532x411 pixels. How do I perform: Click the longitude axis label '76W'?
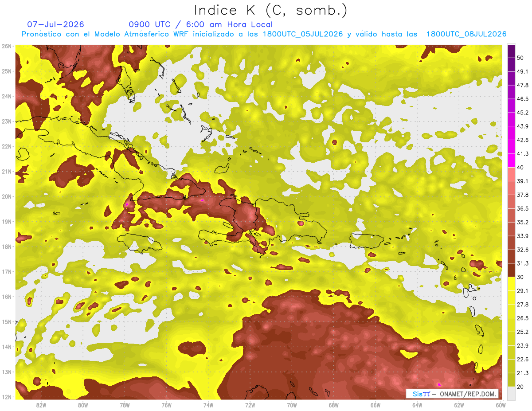(x=166, y=405)
